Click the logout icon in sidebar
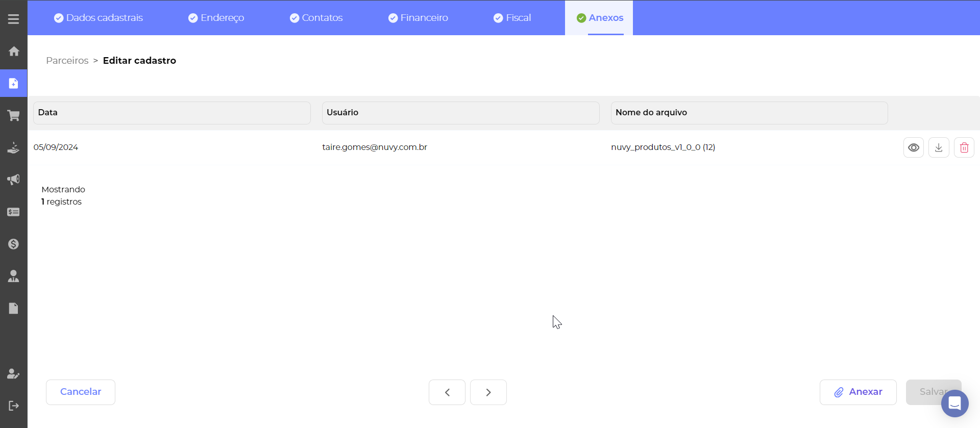Image resolution: width=980 pixels, height=428 pixels. [x=14, y=406]
